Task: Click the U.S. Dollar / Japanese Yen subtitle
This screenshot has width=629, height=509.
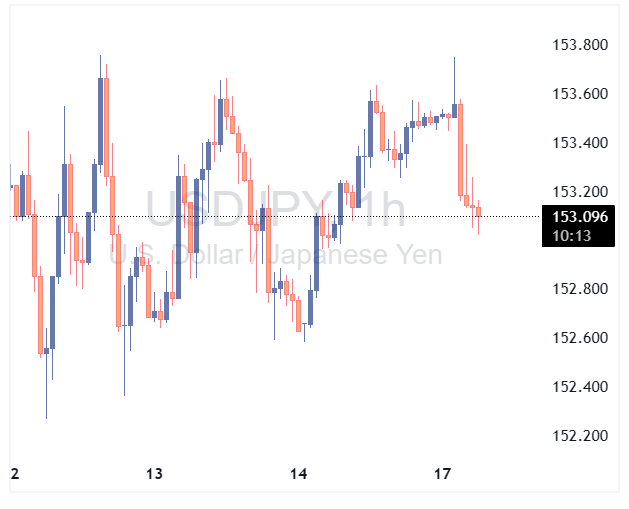Action: (276, 255)
